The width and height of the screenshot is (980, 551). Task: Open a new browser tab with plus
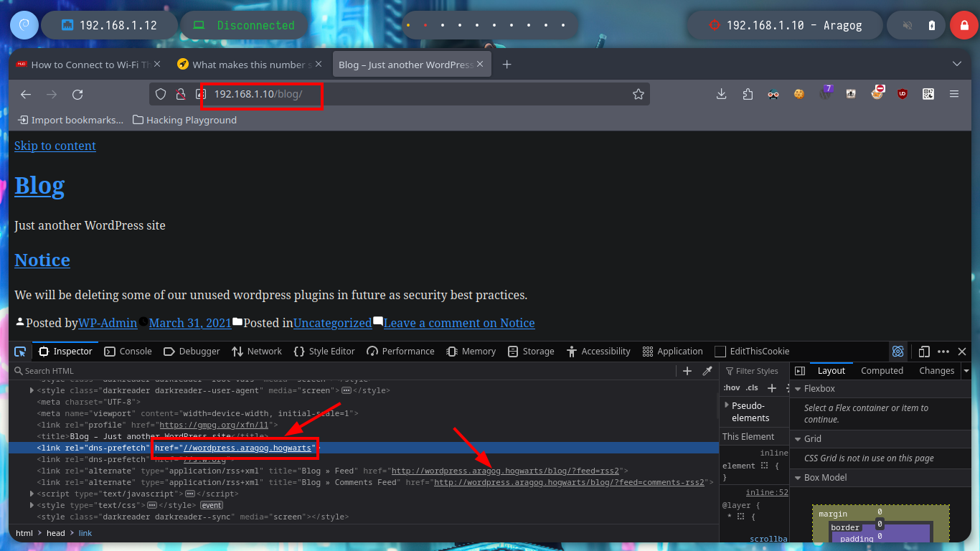507,65
